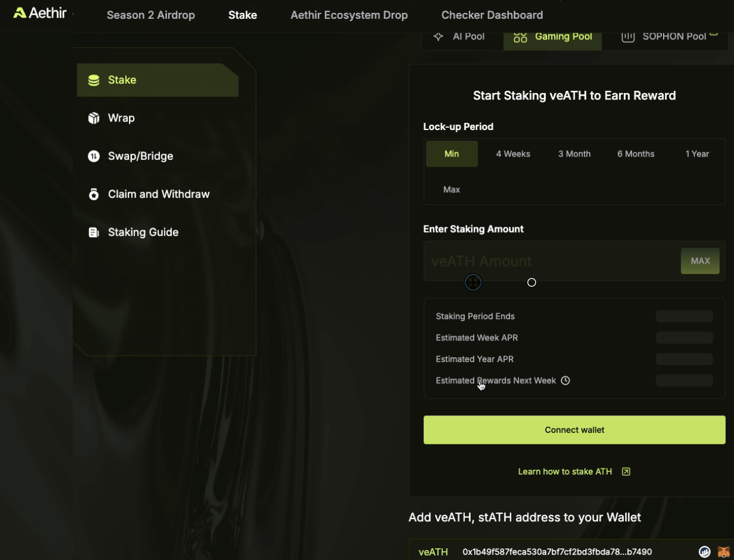
Task: Open the Wrap section via its cube icon
Action: tap(94, 118)
